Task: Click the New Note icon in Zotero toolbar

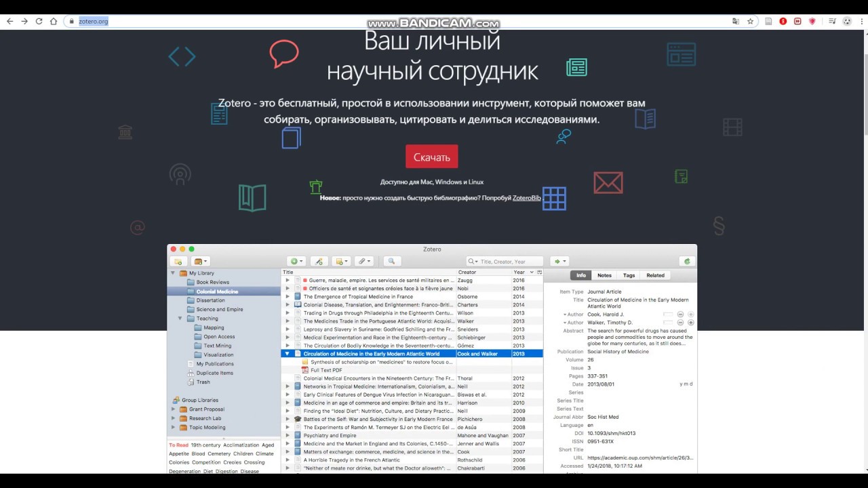Action: point(341,261)
